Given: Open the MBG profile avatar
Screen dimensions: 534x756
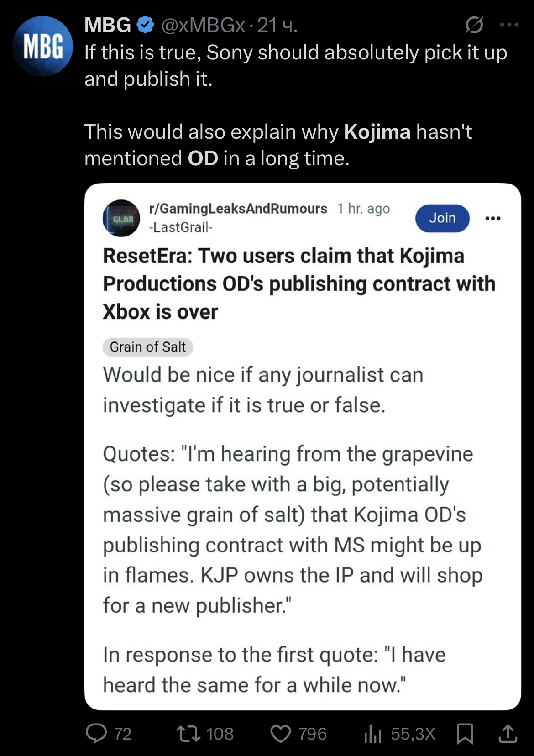Looking at the screenshot, I should 42,46.
